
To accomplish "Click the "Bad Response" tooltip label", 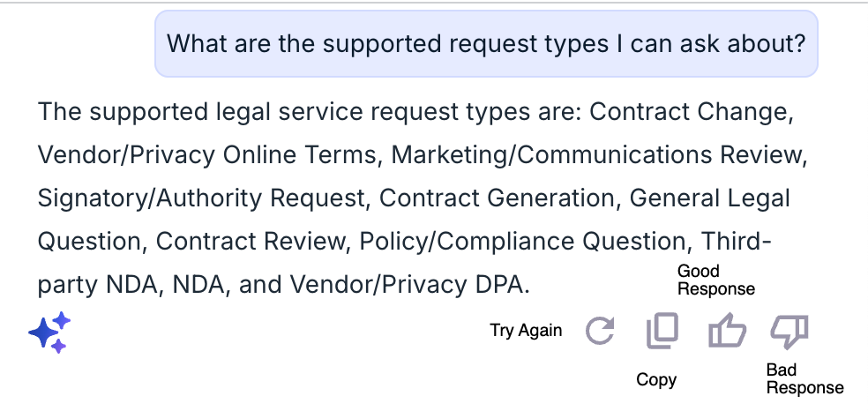I will [804, 378].
